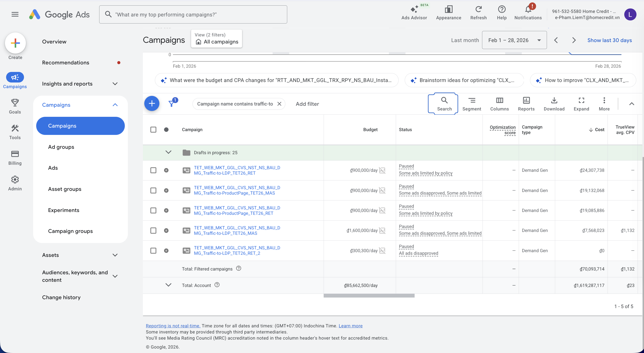Open the account avatar L
644x353 pixels.
[630, 15]
